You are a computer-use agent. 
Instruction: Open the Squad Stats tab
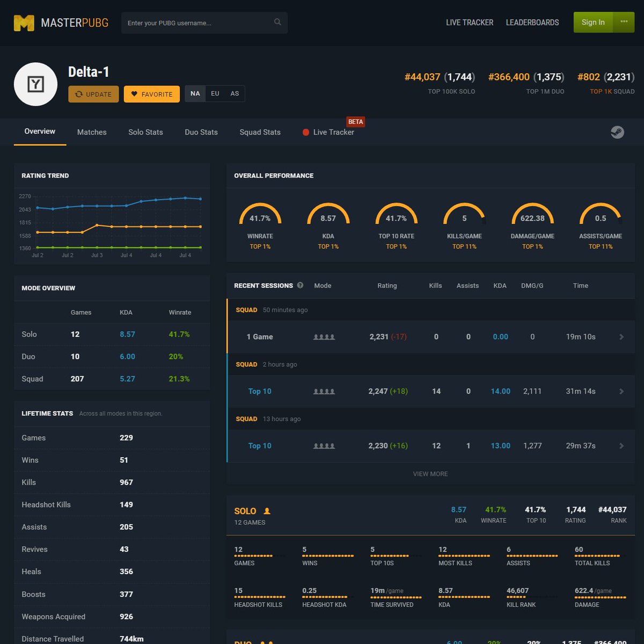260,132
